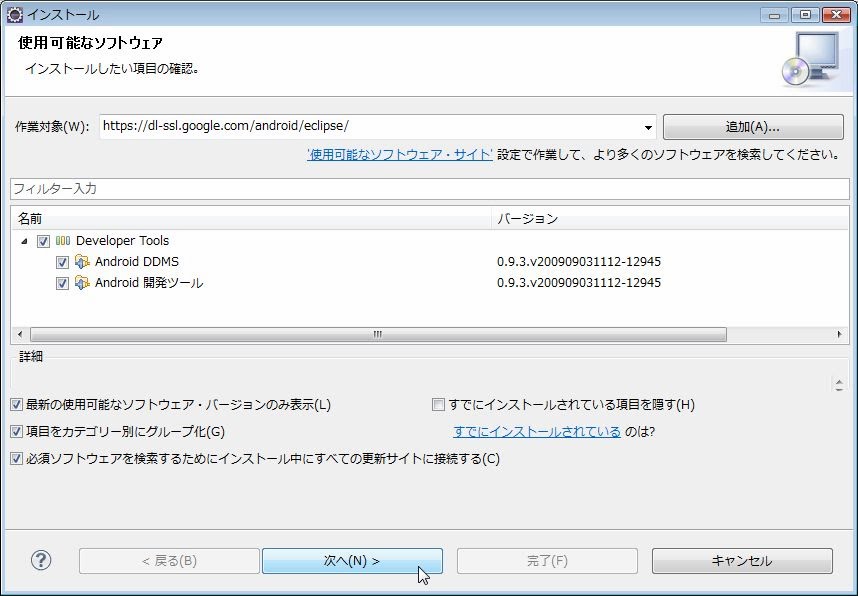Click the フィルター入力 filter text field
This screenshot has height=596, width=858.
pos(429,189)
